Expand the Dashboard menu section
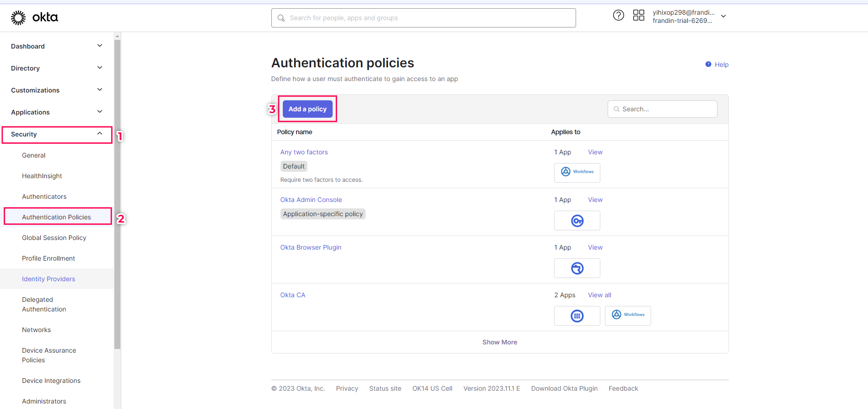This screenshot has width=868, height=409. [x=100, y=46]
